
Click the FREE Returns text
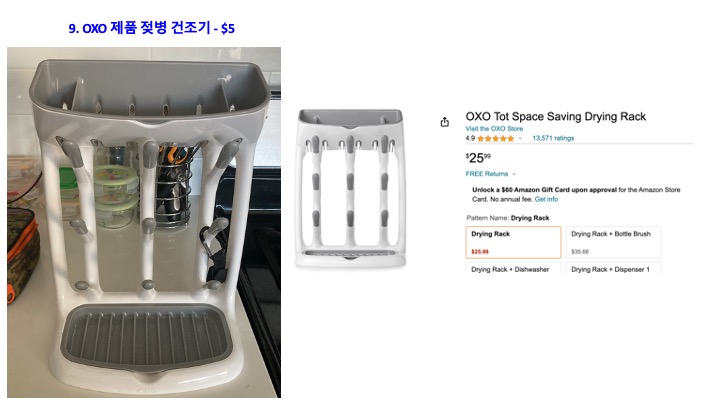coord(487,174)
